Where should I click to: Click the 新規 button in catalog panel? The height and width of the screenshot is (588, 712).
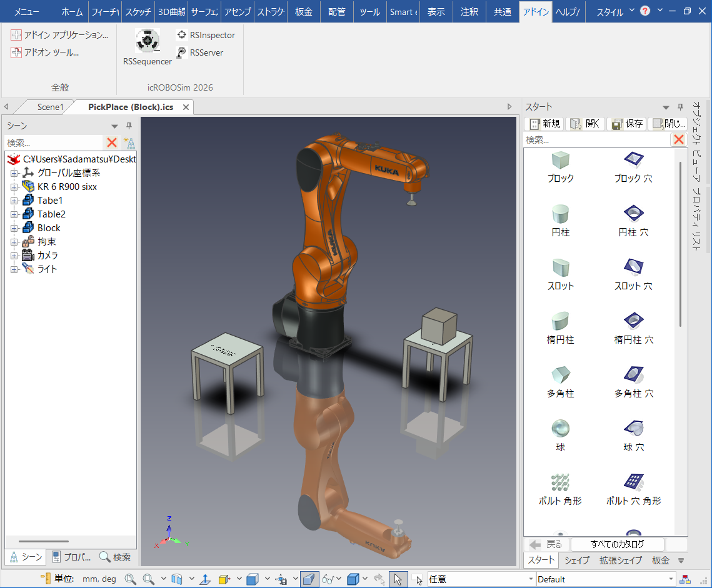pos(544,124)
